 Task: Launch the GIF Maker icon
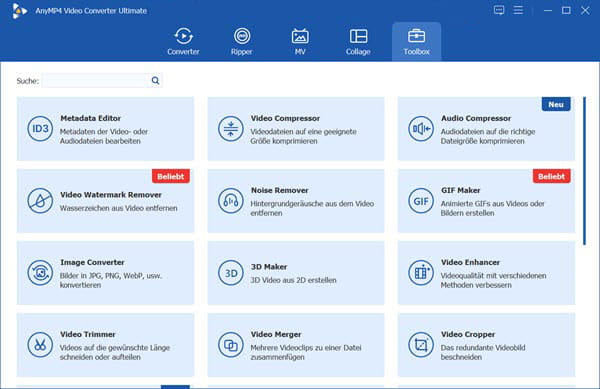[421, 201]
